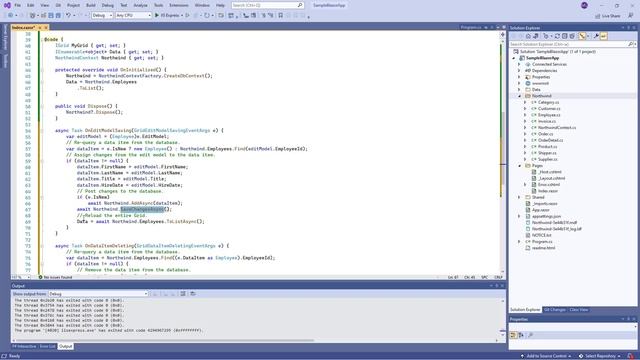Expand the Shared folder node
This screenshot has width=640, height=360.
pyautogui.click(x=520, y=197)
